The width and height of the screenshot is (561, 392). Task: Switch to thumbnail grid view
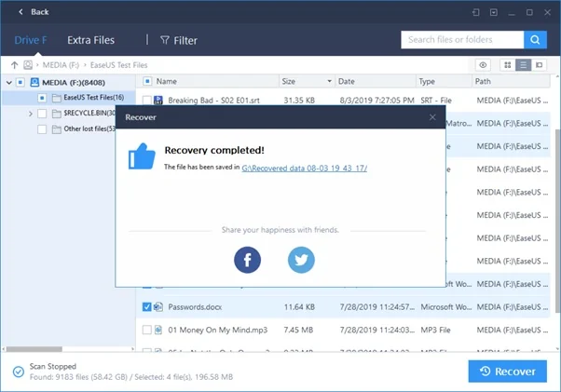click(508, 65)
